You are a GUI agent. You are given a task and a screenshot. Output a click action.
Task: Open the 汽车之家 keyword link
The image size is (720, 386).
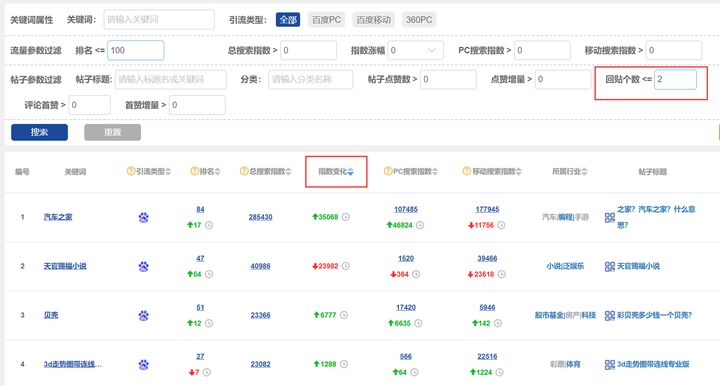[x=58, y=217]
